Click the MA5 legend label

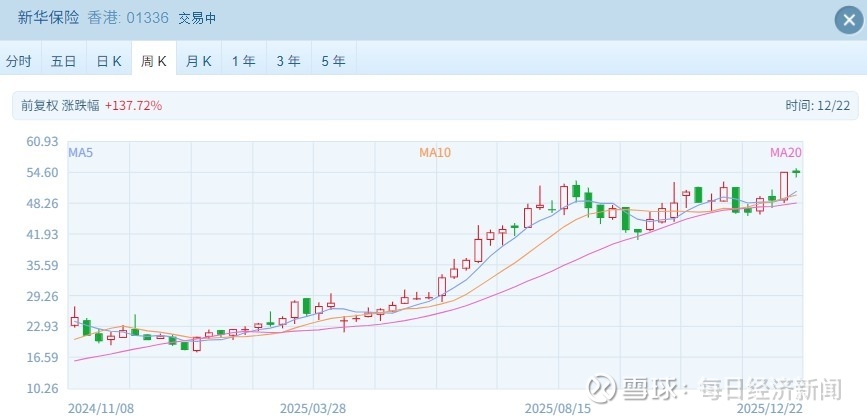81,153
